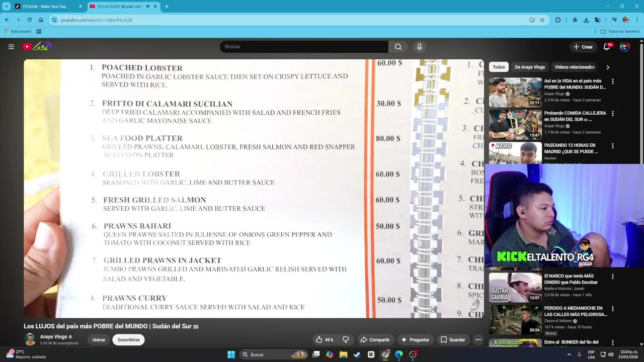
Task: Open Chrome three-dot menu
Action: coord(637,20)
